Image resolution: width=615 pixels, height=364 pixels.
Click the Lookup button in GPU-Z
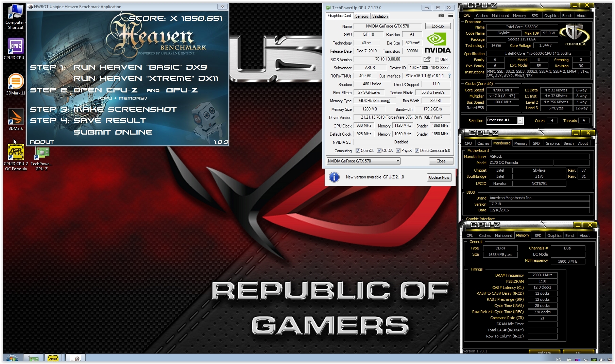pyautogui.click(x=438, y=26)
